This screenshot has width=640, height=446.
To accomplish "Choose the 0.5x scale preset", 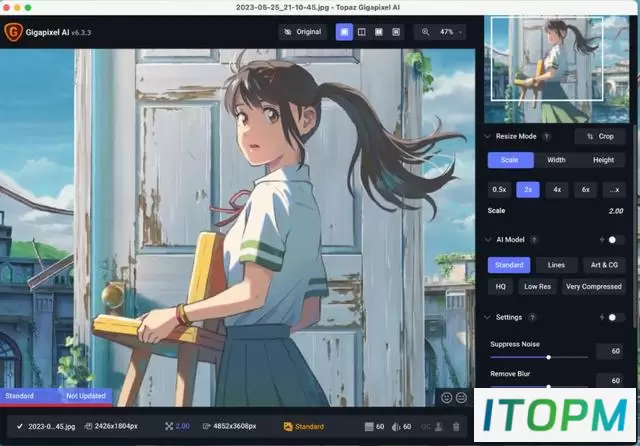I will point(499,190).
